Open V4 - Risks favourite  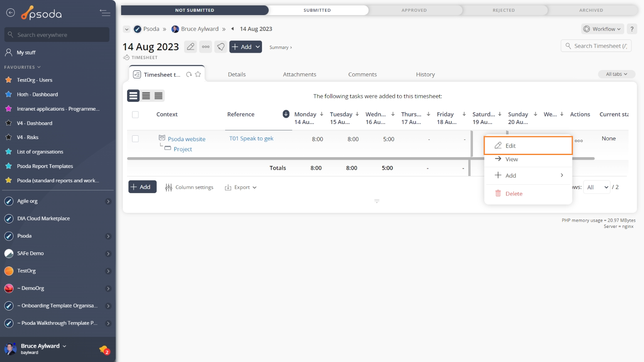(28, 137)
